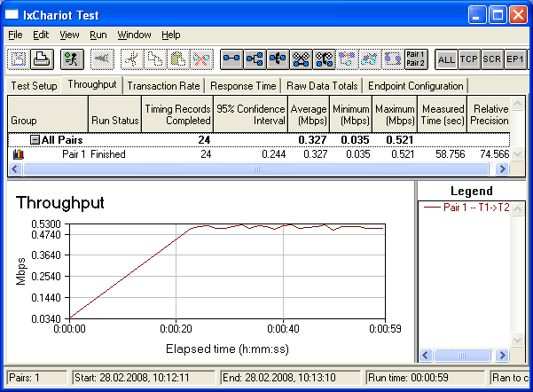Click the 95% Confidence Interval header
533x392 pixels.
(250, 114)
